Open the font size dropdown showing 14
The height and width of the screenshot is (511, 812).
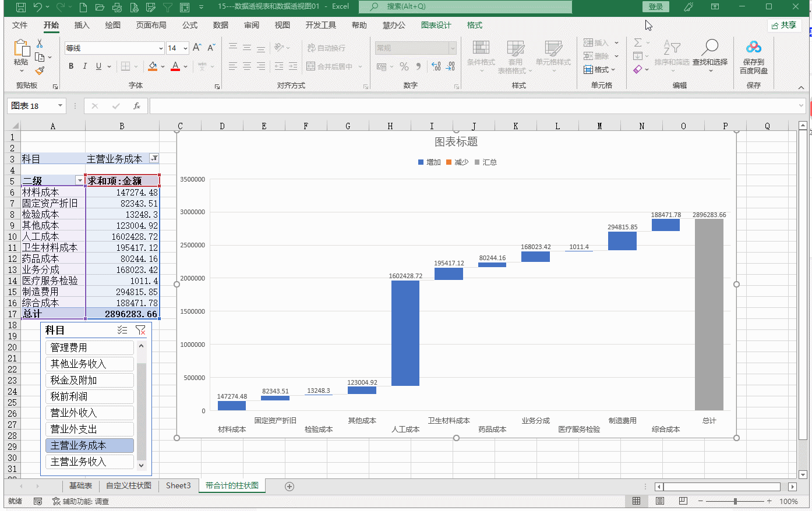[x=185, y=48]
